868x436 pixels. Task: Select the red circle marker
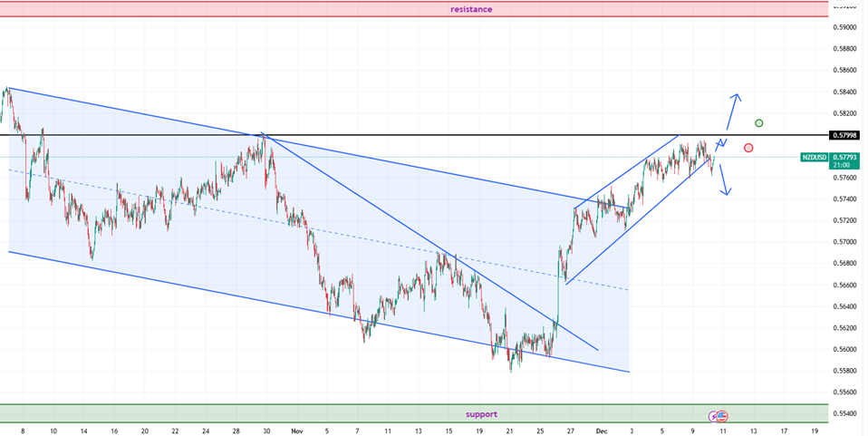(748, 148)
